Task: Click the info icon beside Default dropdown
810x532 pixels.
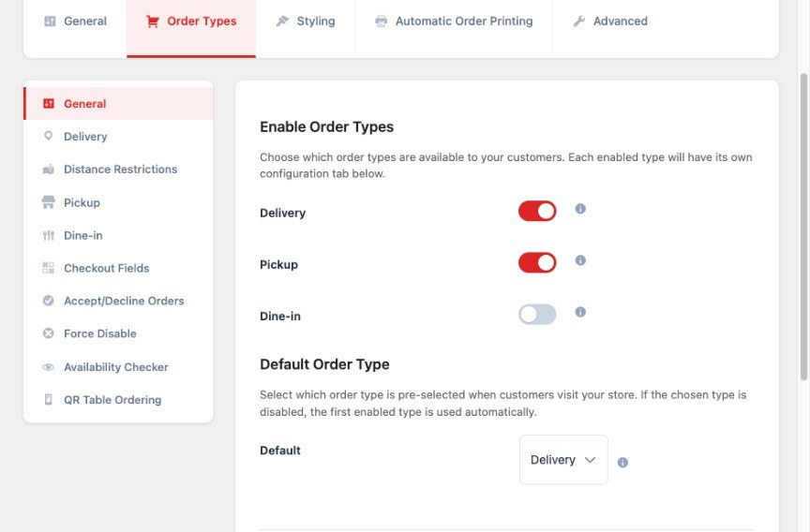Action: point(623,463)
